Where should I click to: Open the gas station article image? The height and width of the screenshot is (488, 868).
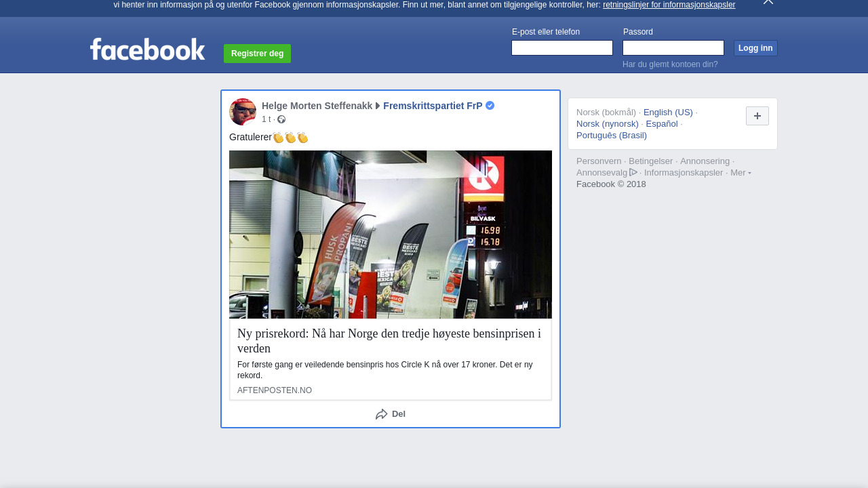[391, 235]
